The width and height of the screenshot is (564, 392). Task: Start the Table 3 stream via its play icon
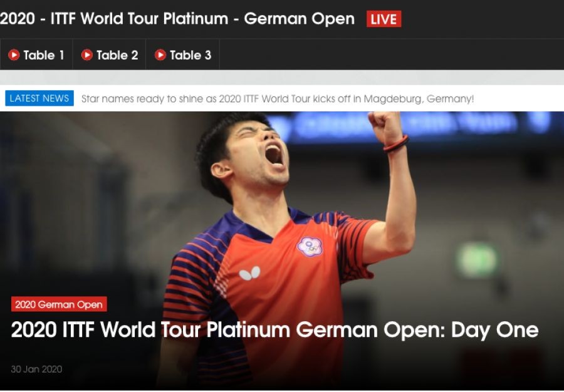[160, 55]
